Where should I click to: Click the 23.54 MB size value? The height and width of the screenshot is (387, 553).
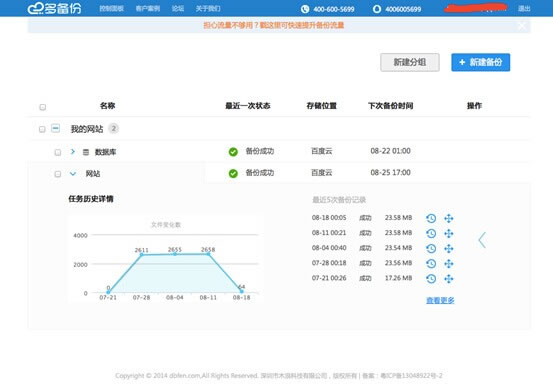pyautogui.click(x=399, y=248)
